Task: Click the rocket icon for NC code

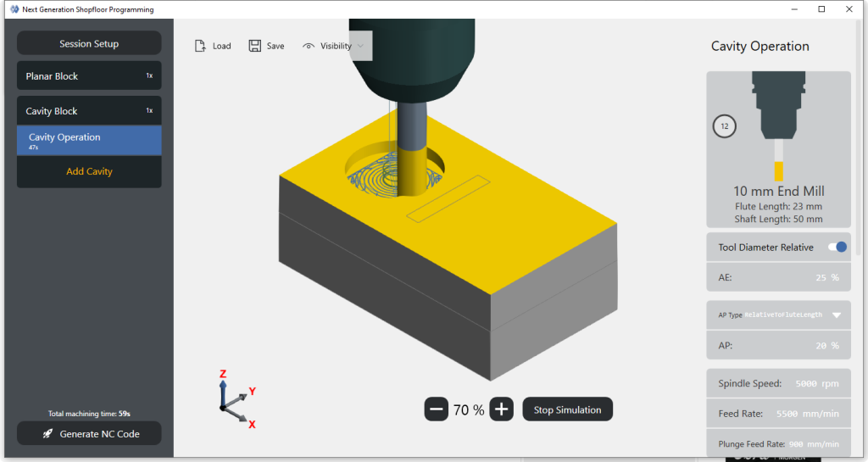Action: coord(48,434)
